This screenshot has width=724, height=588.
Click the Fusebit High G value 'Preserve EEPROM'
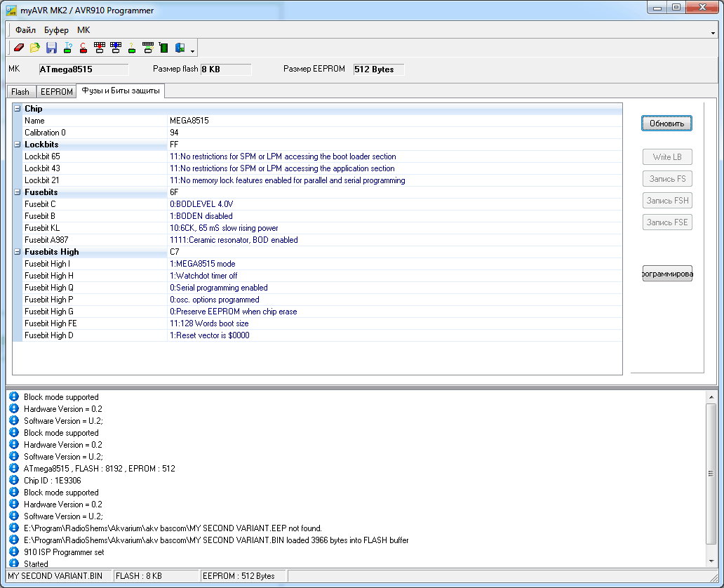[x=233, y=312]
